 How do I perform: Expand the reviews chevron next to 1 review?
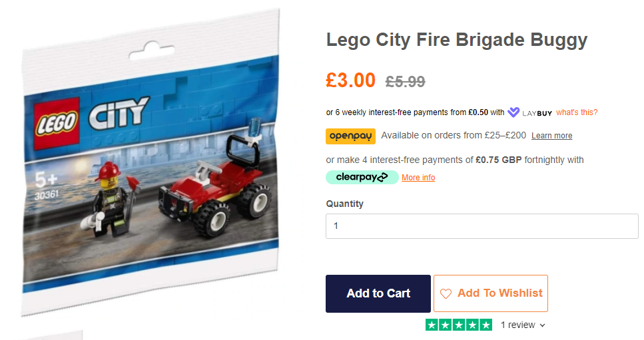(x=543, y=325)
